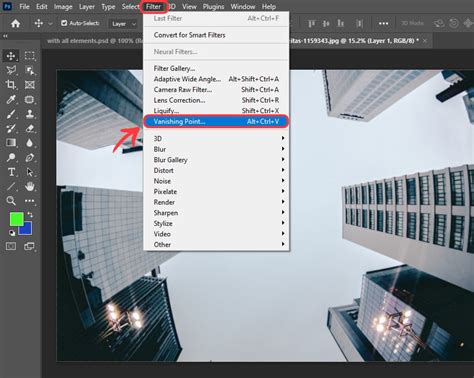The image size is (474, 378).
Task: Open the tool preset picker chevron
Action: point(50,24)
